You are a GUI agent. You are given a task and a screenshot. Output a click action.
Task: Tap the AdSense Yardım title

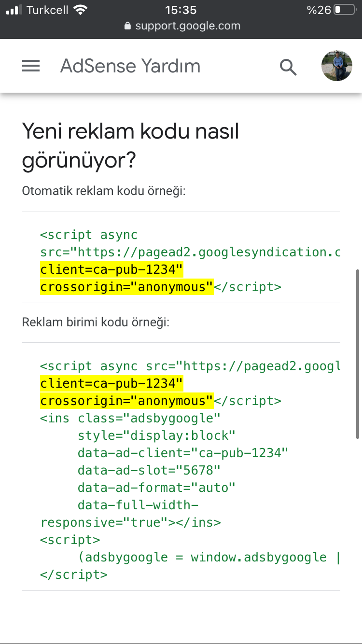click(130, 66)
